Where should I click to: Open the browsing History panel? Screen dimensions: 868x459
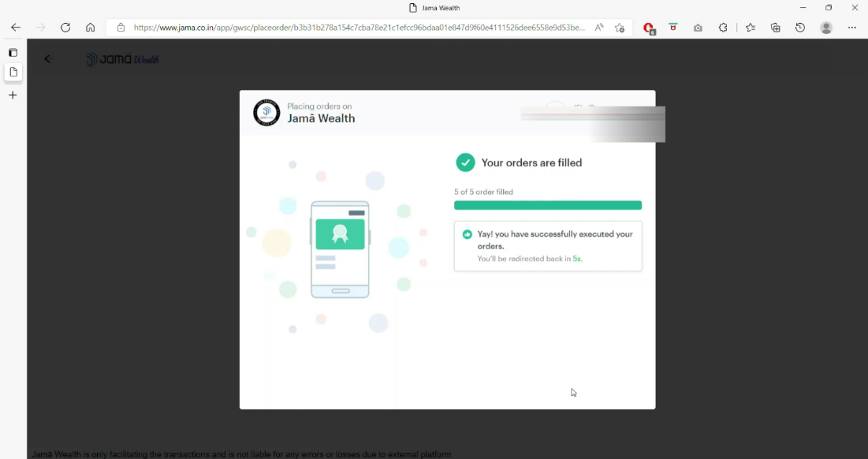point(800,28)
